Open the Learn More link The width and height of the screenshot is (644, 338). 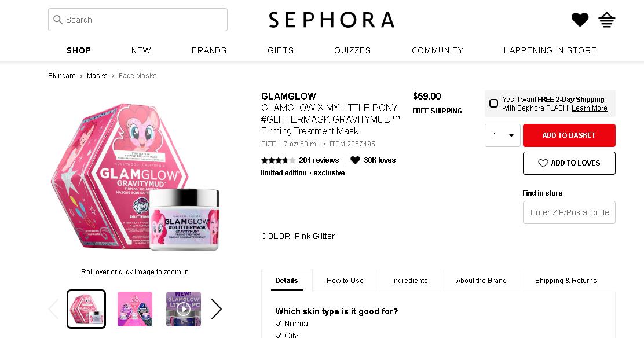(x=589, y=108)
